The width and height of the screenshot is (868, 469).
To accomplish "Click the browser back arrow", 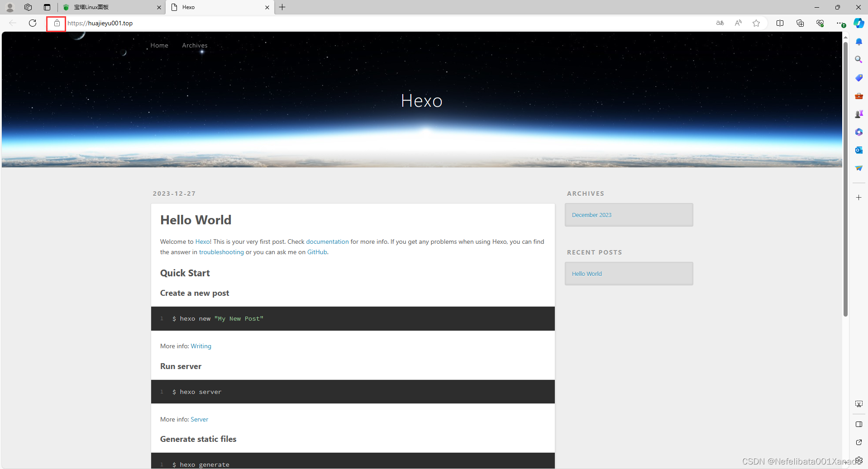I will click(x=13, y=23).
